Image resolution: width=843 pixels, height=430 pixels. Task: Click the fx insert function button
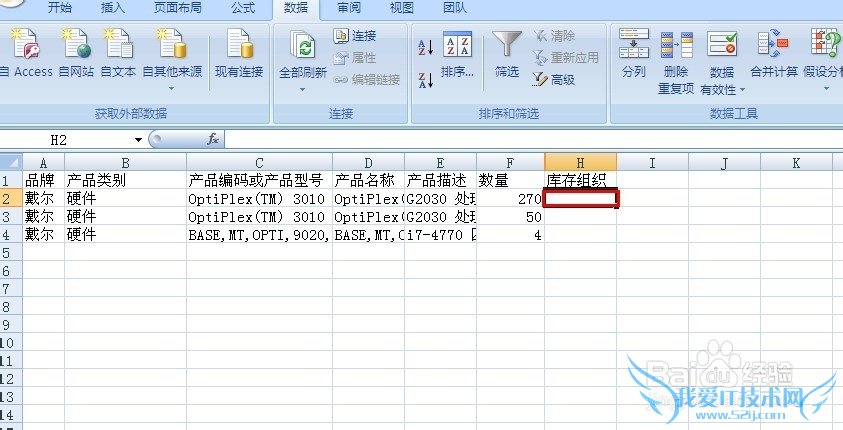point(213,140)
